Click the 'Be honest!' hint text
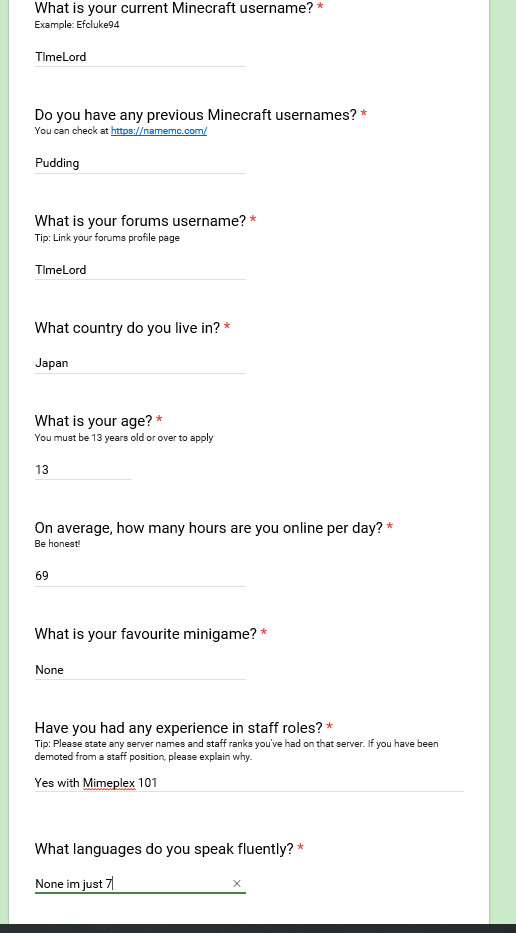Viewport: 516px width, 933px height. click(x=57, y=544)
